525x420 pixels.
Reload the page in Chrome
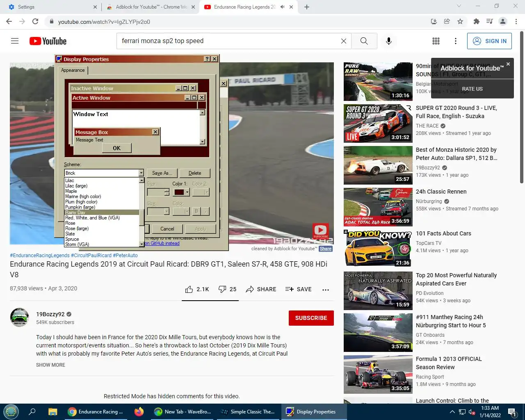35,21
